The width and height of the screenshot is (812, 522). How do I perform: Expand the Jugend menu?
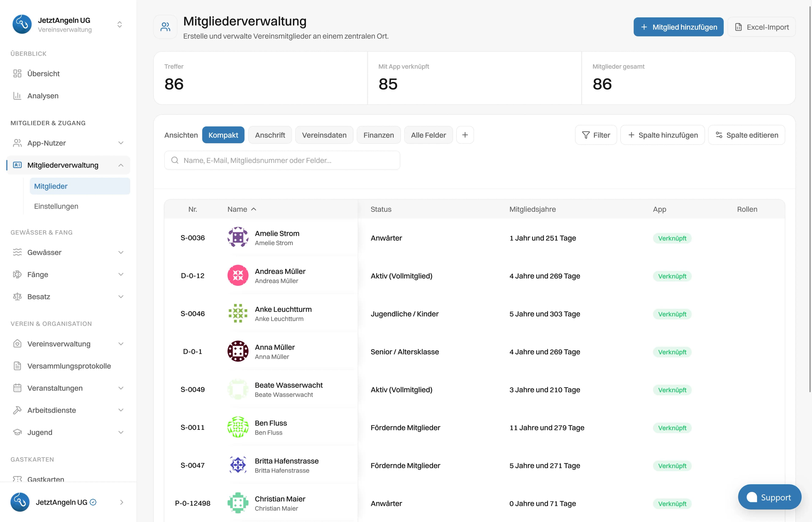point(121,432)
